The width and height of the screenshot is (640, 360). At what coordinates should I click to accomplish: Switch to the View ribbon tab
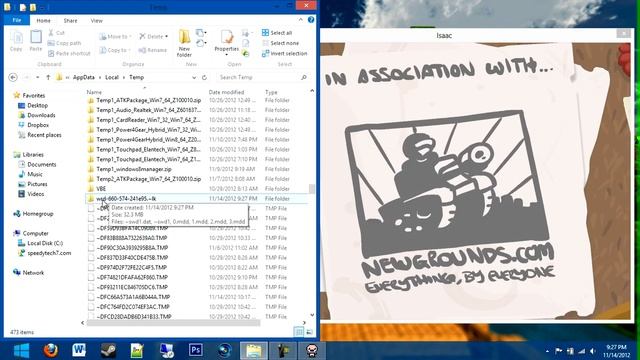(x=97, y=20)
